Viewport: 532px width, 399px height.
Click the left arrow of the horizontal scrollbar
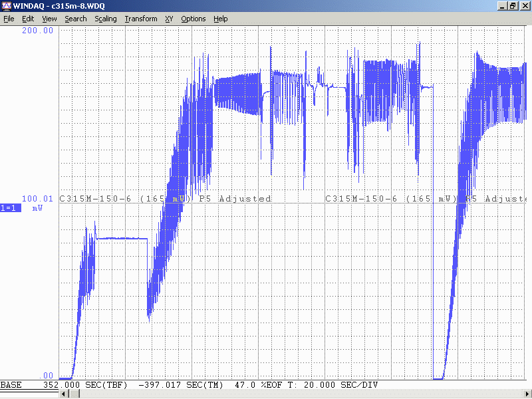pos(64,394)
